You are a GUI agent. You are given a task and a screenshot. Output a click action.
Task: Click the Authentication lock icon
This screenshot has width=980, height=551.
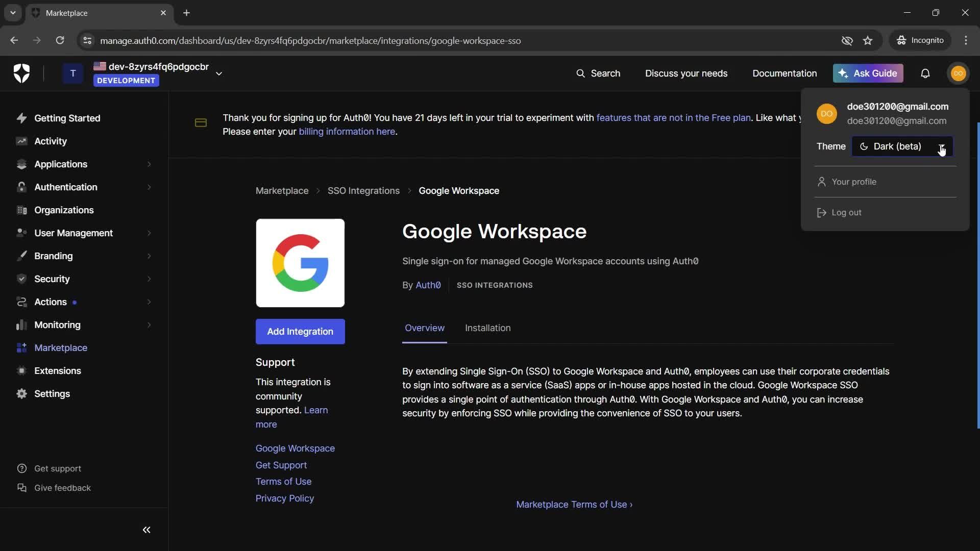point(21,187)
